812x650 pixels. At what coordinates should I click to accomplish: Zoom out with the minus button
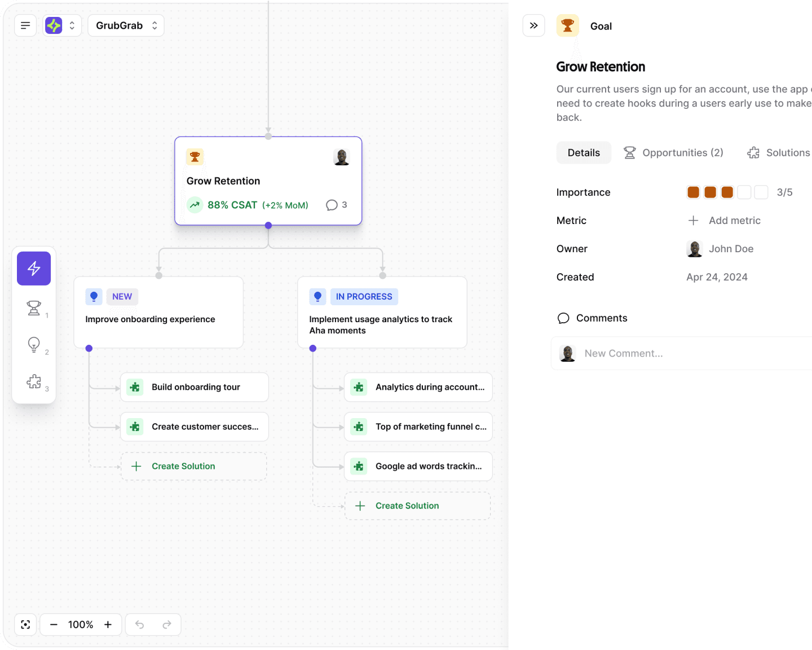click(x=54, y=625)
